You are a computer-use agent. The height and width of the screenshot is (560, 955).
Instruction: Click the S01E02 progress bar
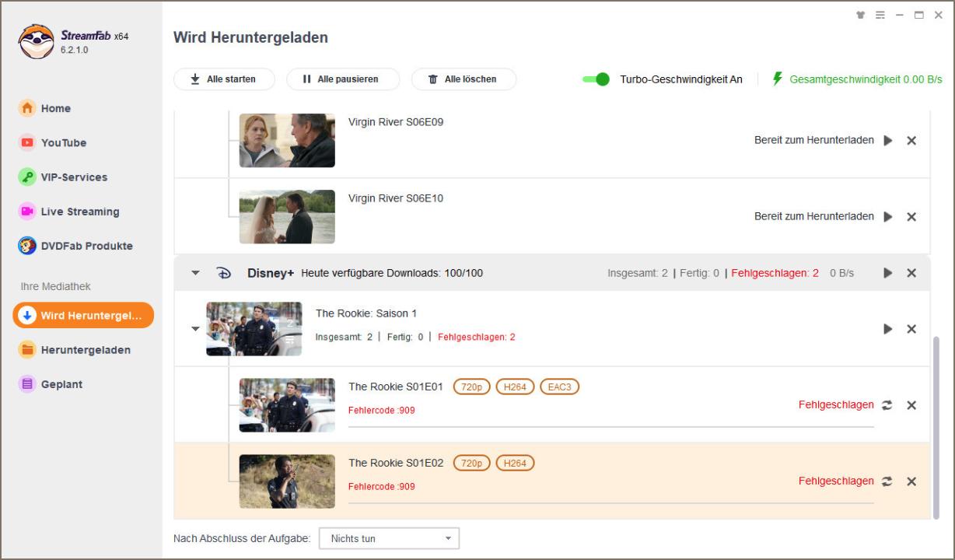pyautogui.click(x=611, y=502)
